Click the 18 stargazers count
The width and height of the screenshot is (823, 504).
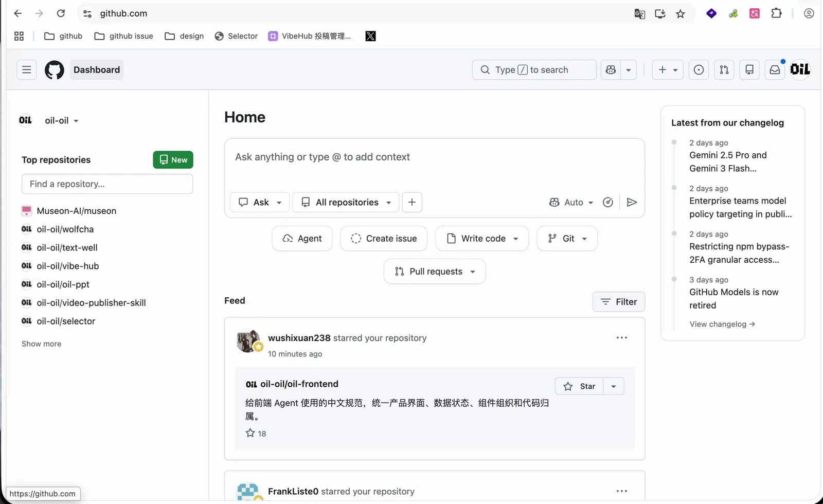point(256,434)
